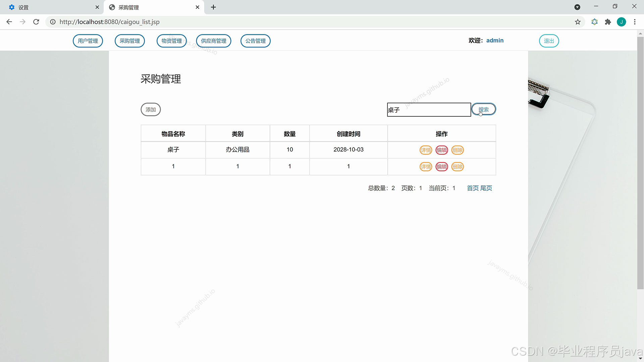Screen dimensions: 644x362
Task: View 详情 for the row named 1
Action: pos(426,167)
